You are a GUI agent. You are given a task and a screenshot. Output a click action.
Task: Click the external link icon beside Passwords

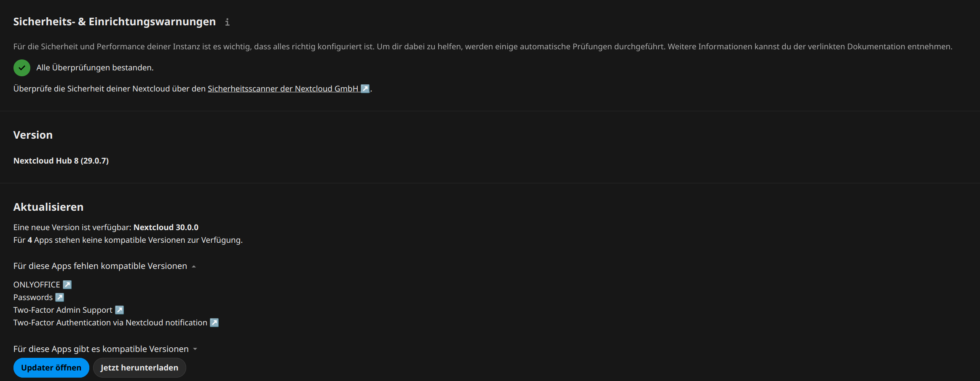pyautogui.click(x=60, y=298)
